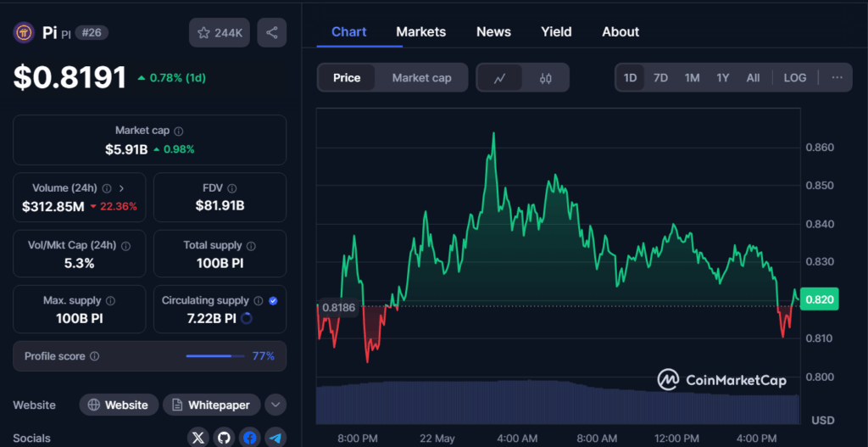Switch to candlestick chart view icon
This screenshot has height=447, width=868.
click(x=545, y=78)
